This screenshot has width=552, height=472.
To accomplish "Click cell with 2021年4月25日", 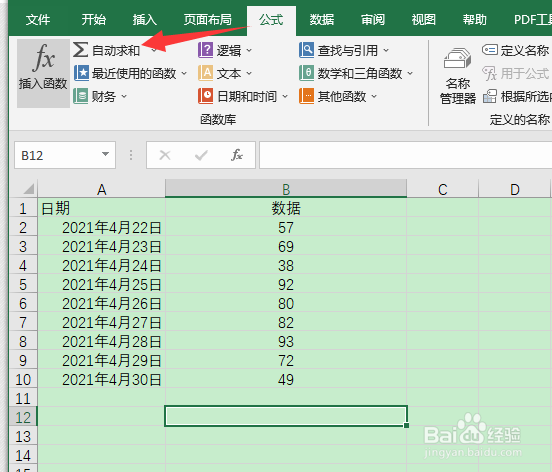I will coord(101,284).
